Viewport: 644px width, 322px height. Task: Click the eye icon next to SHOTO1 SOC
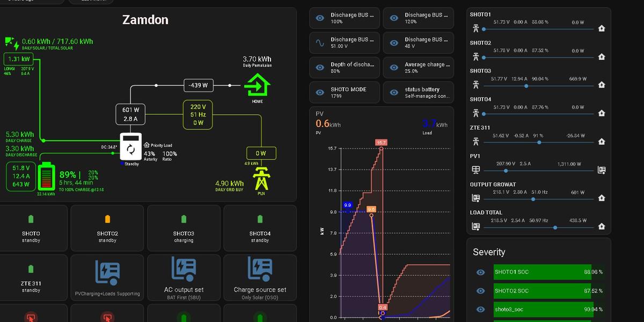(x=480, y=272)
